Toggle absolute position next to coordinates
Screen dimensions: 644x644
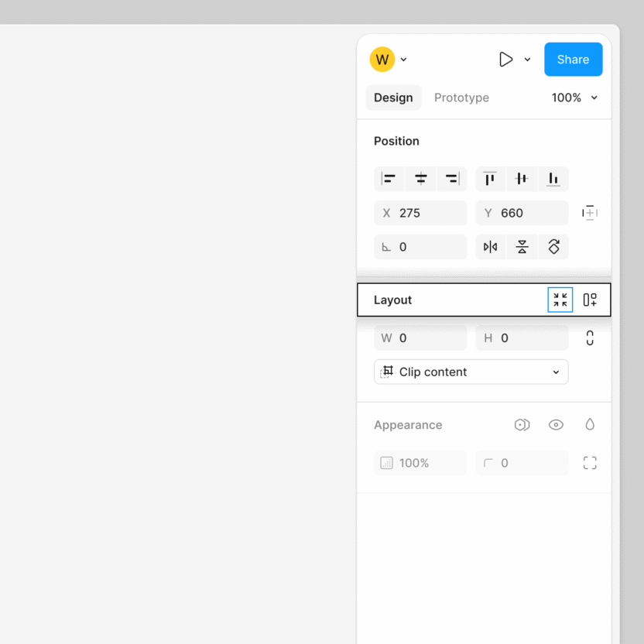coord(590,213)
